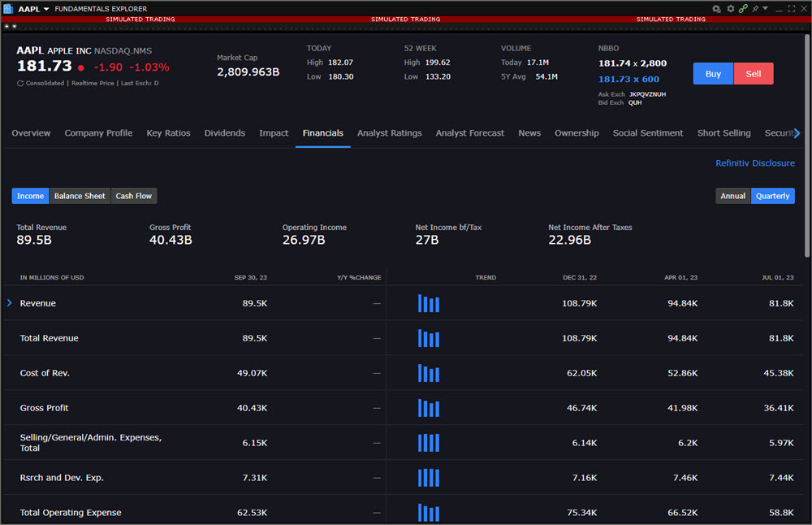Screen dimensions: 812x525
Task: Click the Total Revenue trend bar chart
Action: click(429, 338)
